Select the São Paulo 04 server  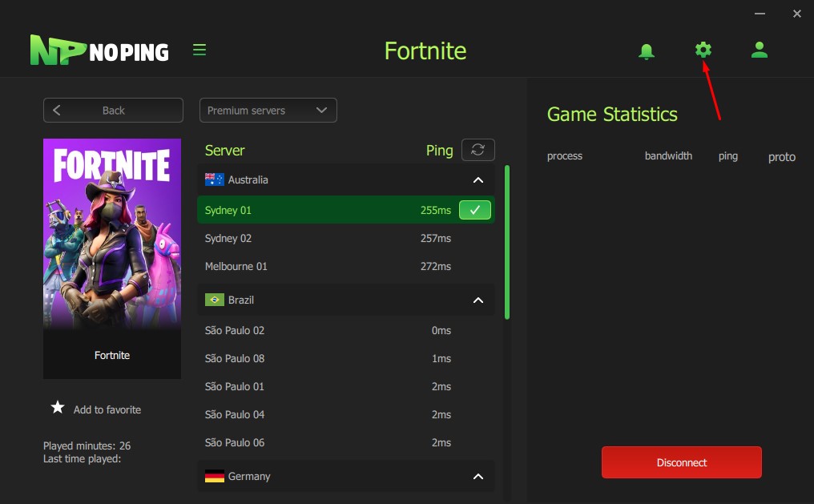coord(346,415)
